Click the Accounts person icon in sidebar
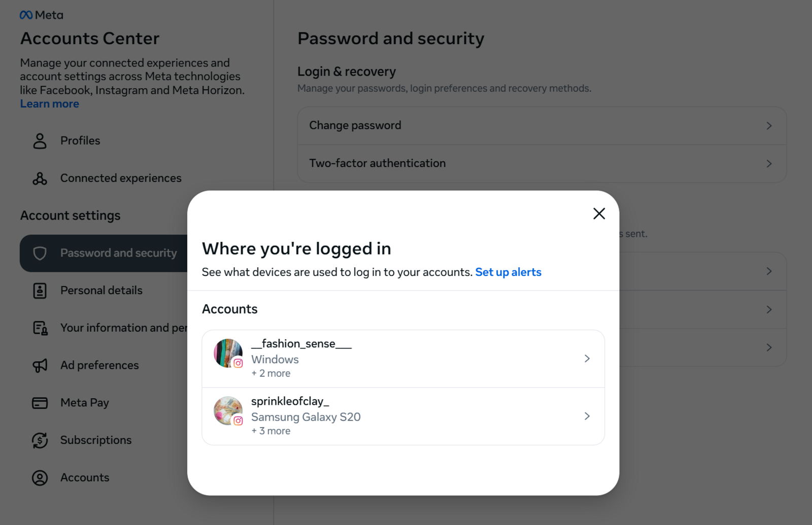Image resolution: width=812 pixels, height=525 pixels. [x=39, y=477]
